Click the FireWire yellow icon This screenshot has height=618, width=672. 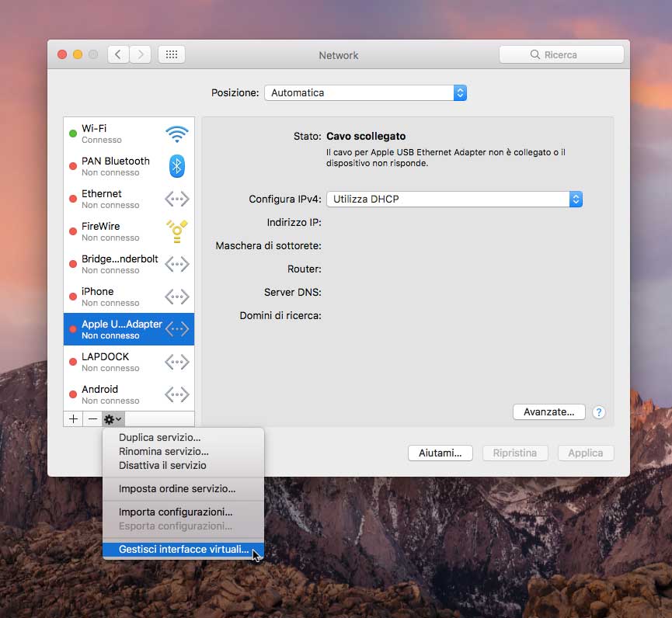coord(177,231)
